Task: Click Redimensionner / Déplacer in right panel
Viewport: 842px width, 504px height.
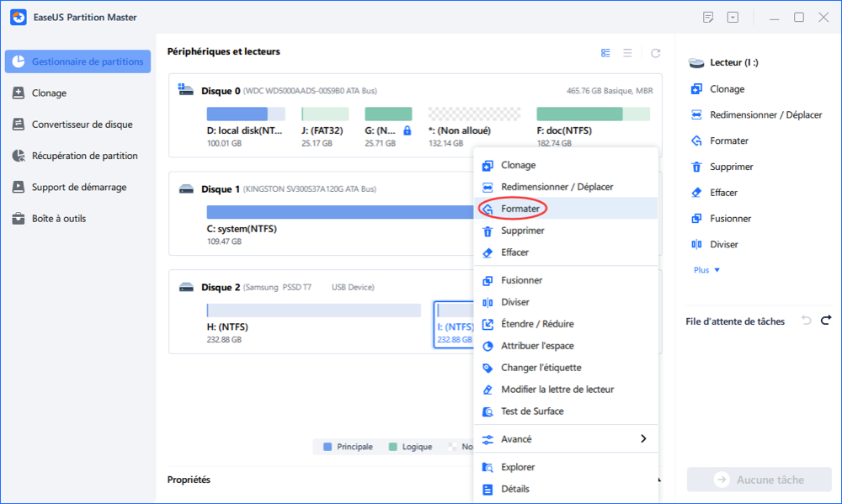Action: pyautogui.click(x=765, y=114)
